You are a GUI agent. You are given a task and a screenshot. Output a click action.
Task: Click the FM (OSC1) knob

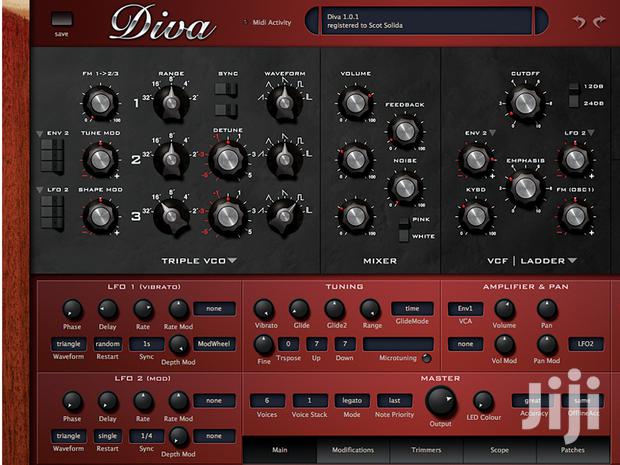(x=575, y=216)
